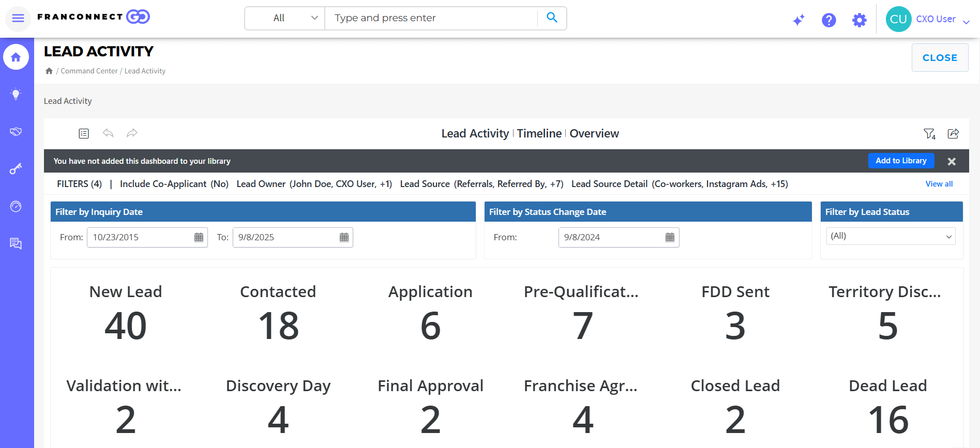Click the Add to Library button
The width and height of the screenshot is (980, 448).
pos(901,161)
